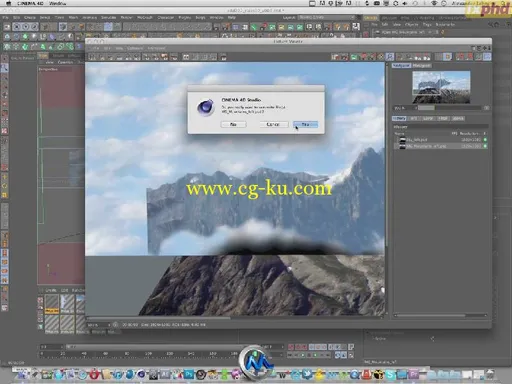512x384 pixels.
Task: Click the Yes button in the dialog
Action: click(x=305, y=124)
